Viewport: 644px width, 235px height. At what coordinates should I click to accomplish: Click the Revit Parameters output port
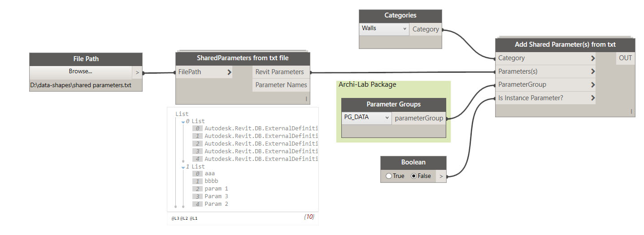[x=279, y=72]
